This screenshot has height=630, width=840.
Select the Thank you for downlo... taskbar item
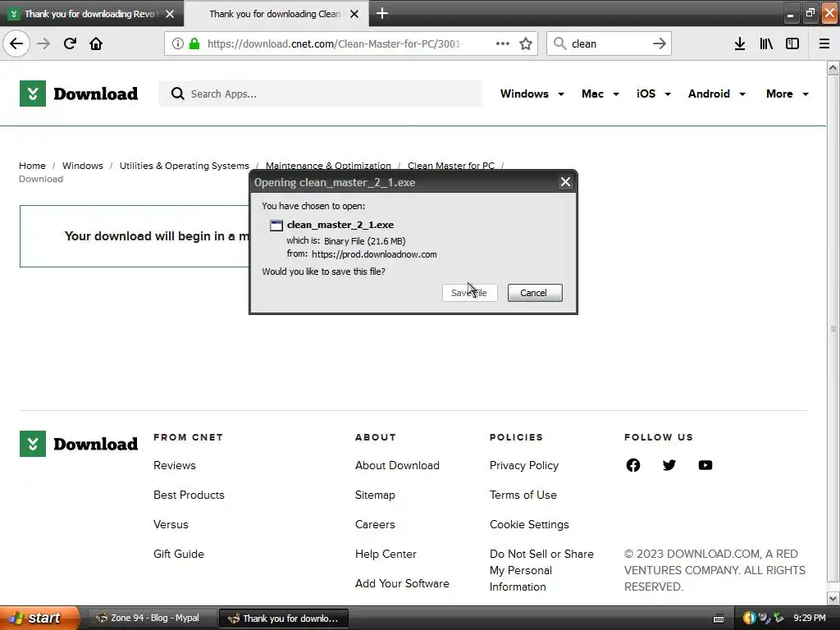click(284, 619)
